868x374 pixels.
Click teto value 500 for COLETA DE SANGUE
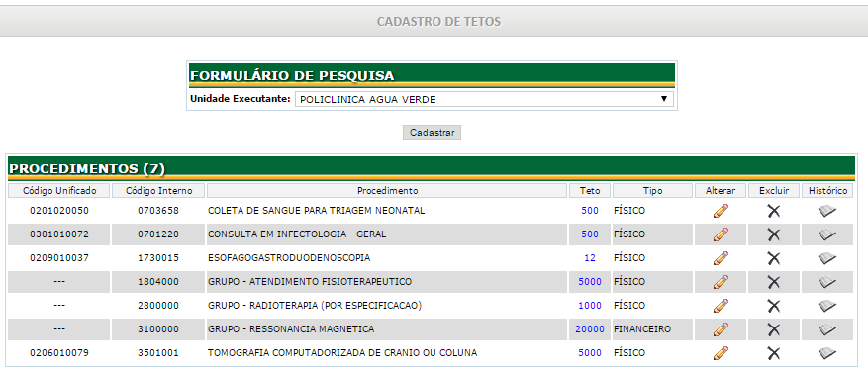coord(590,211)
